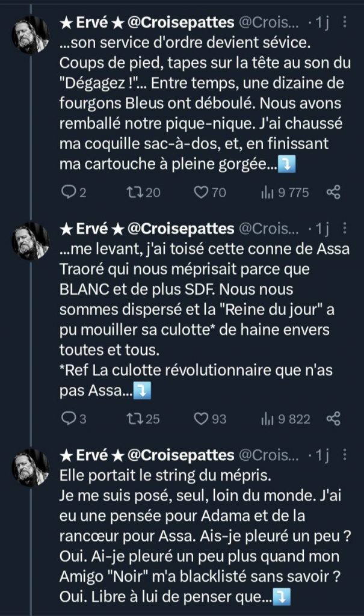Like the tweet with 93 likes
The height and width of the screenshot is (616, 364).
[201, 419]
